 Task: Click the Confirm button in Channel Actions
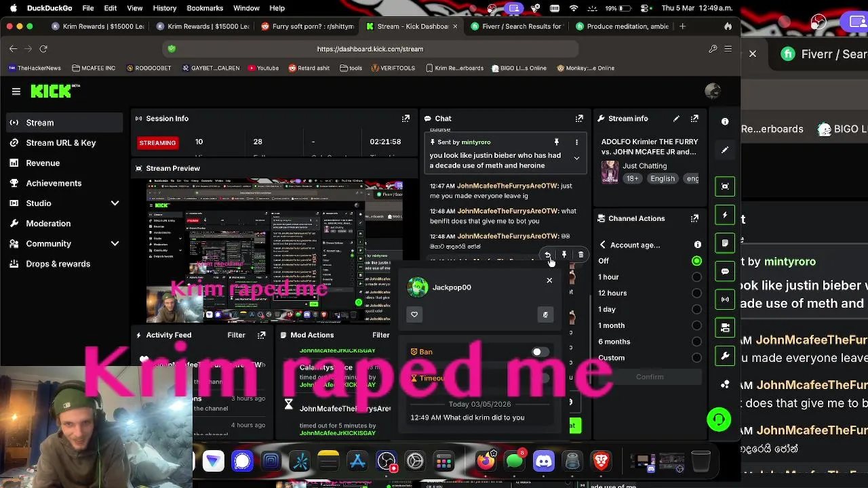coord(650,377)
